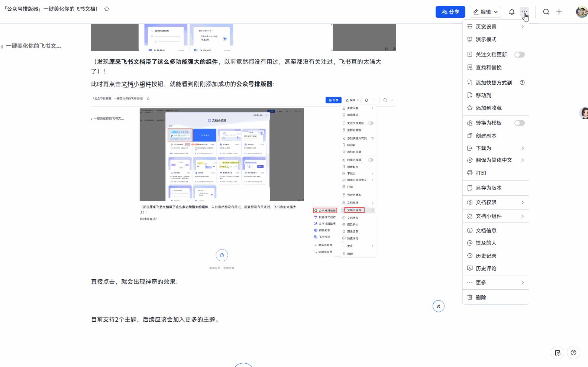Open the help question mark button
Screen dimensions: 588x367
(574, 353)
